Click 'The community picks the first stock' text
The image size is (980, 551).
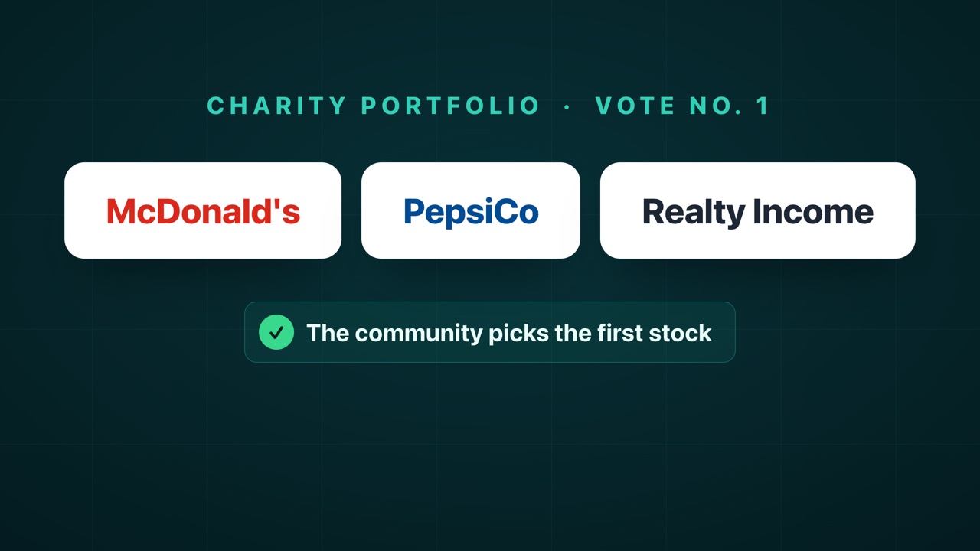coord(509,333)
